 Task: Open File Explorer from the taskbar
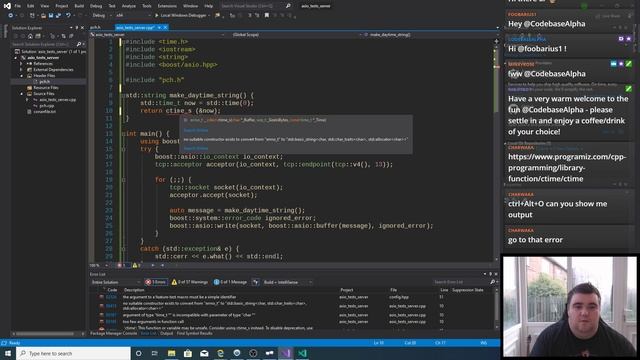pyautogui.click(x=171, y=353)
